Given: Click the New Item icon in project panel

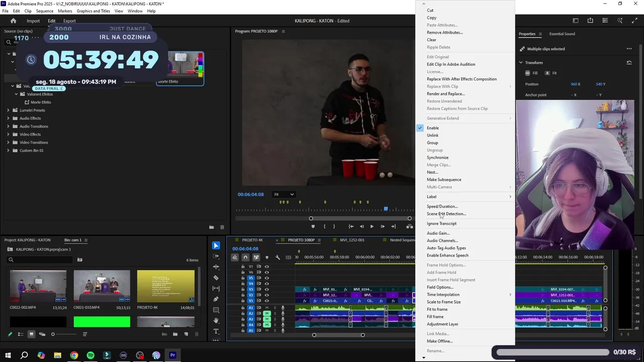Looking at the screenshot, I should pos(186,334).
